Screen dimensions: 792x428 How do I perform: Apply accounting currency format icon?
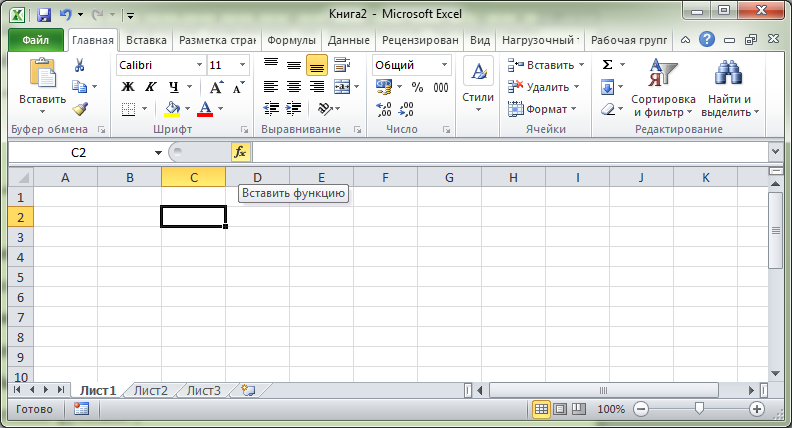click(383, 87)
